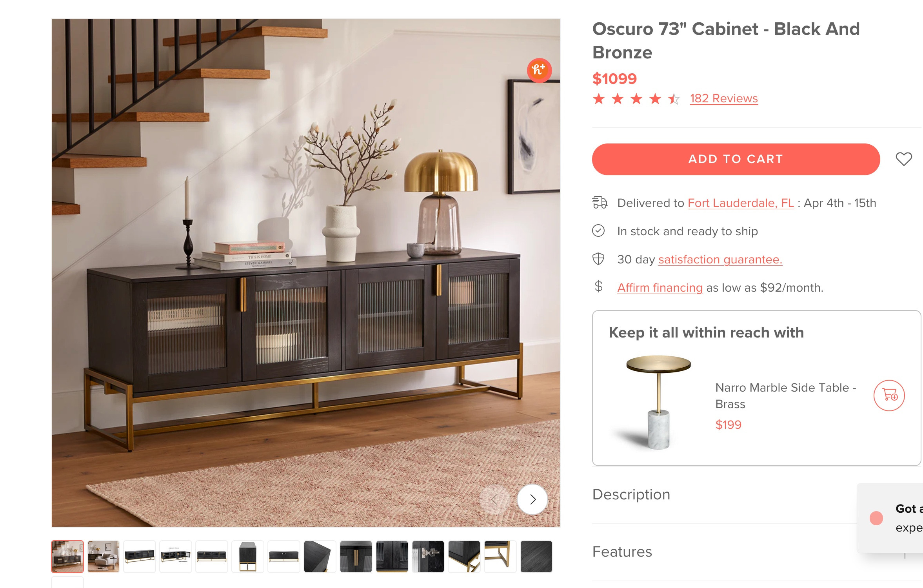923x588 pixels.
Task: Change delivery location Fort Lauderdale, FL
Action: click(741, 203)
